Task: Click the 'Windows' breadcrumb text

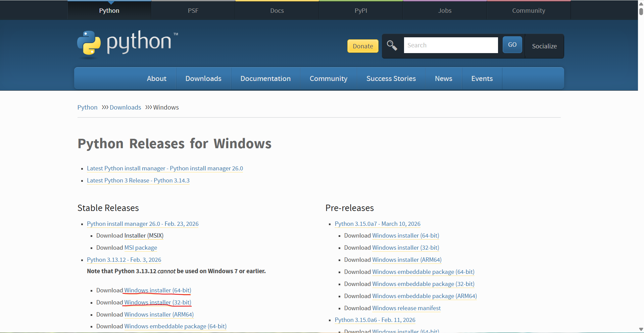Action: 166,107
